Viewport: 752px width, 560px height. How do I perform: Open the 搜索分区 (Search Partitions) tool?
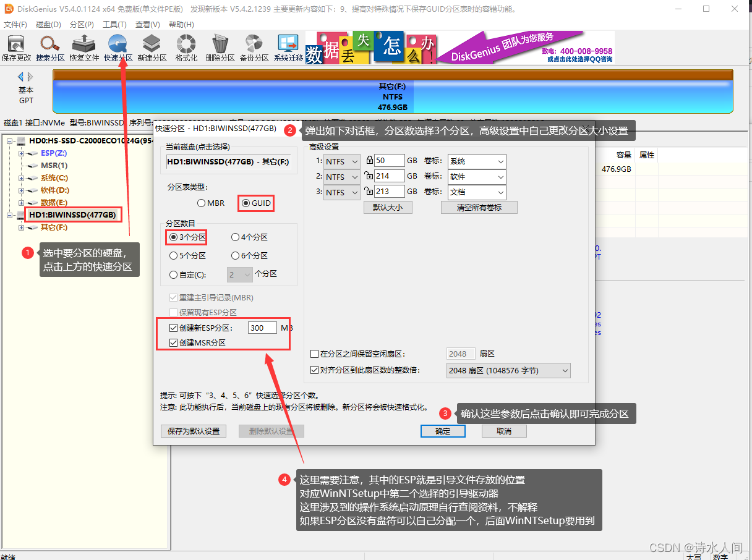point(50,48)
